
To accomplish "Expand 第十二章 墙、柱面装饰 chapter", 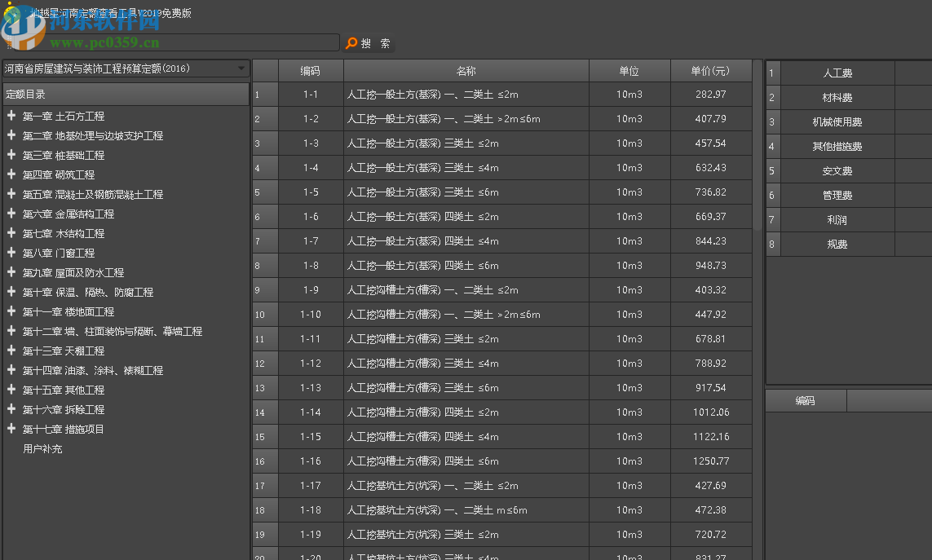I will (x=11, y=331).
